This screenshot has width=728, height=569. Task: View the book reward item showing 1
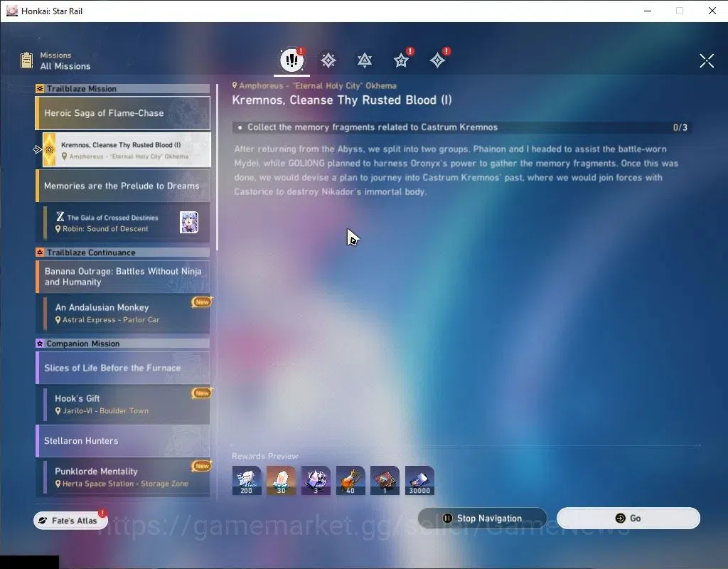(x=385, y=481)
